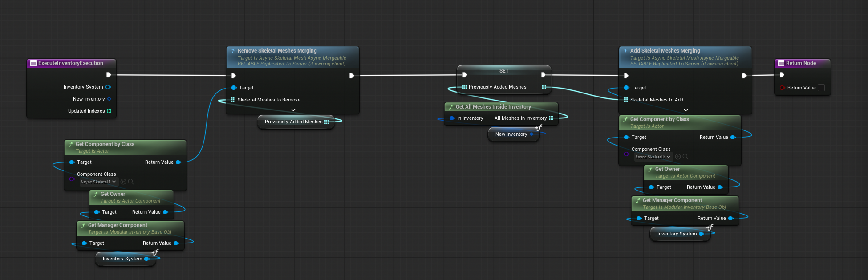Click the Return Value pin of the right Get Owner node
This screenshot has height=280, width=868.
(720, 187)
